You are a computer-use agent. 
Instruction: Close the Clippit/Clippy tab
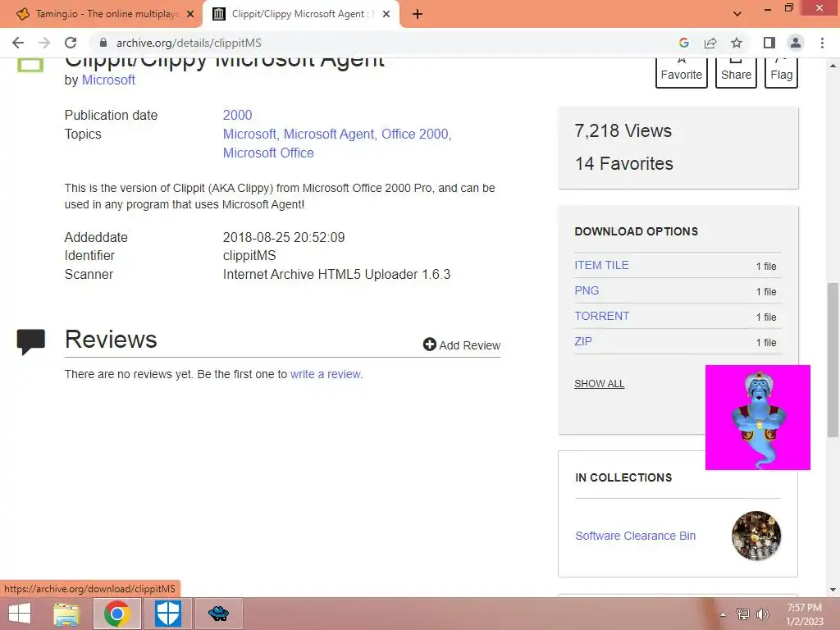386,15
